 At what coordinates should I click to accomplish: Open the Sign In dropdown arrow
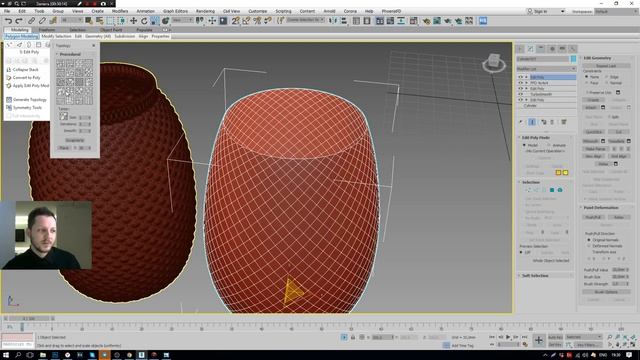coord(562,11)
